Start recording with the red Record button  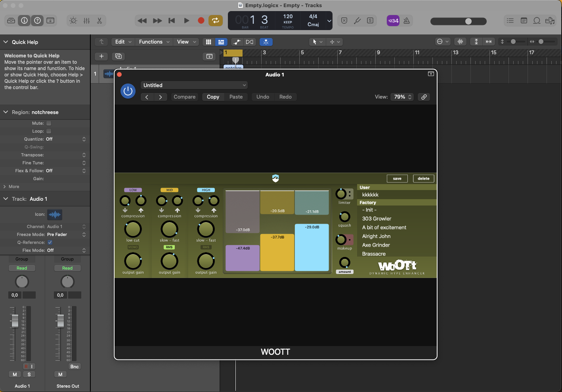(201, 21)
